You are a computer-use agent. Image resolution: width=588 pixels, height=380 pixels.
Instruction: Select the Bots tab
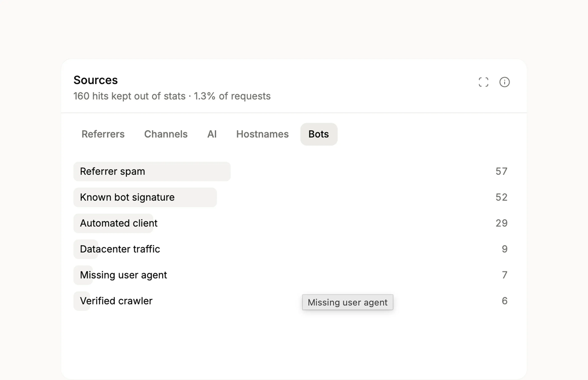click(x=319, y=134)
